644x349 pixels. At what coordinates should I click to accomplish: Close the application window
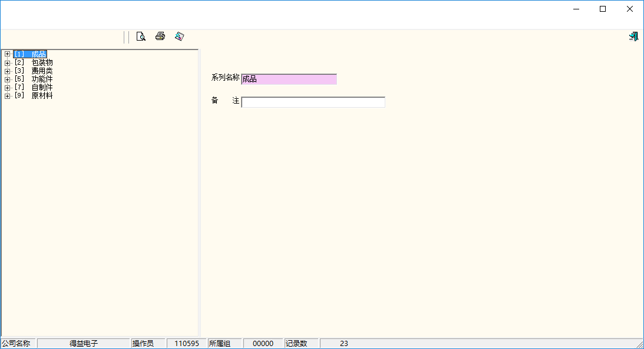click(630, 9)
